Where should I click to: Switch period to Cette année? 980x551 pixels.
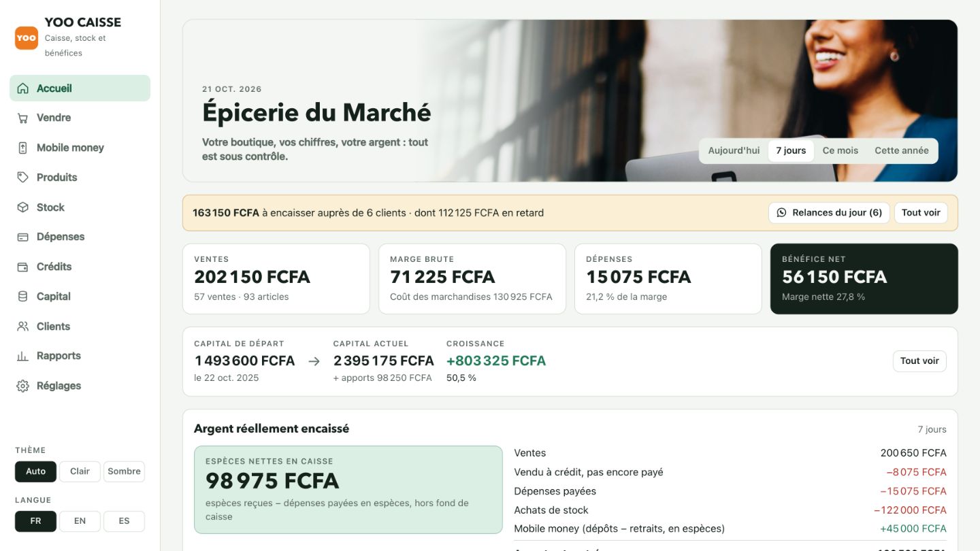902,151
